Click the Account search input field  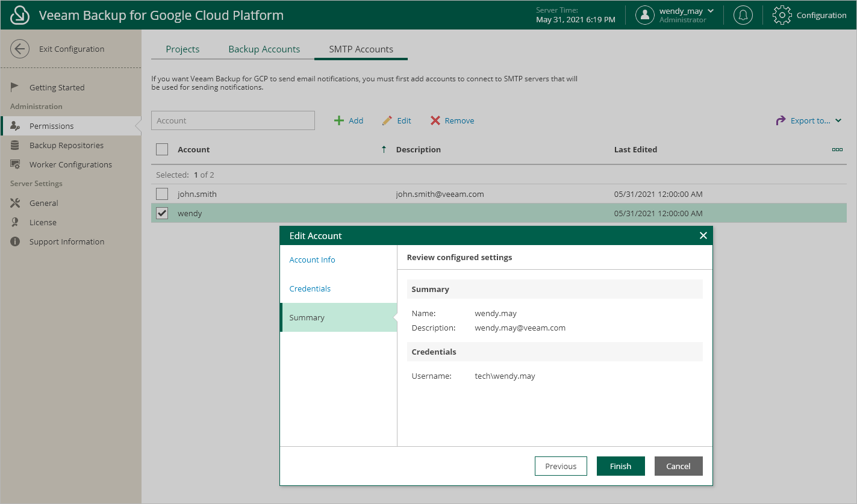pyautogui.click(x=233, y=120)
